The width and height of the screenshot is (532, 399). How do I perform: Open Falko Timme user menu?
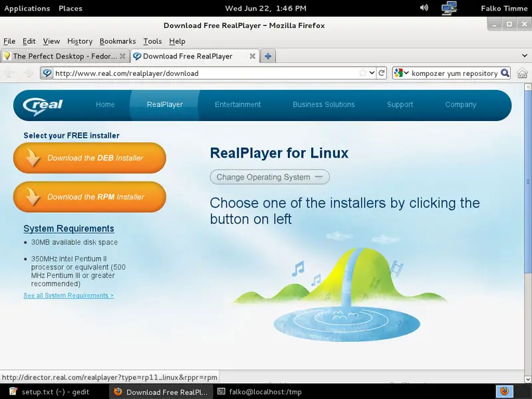coord(504,8)
